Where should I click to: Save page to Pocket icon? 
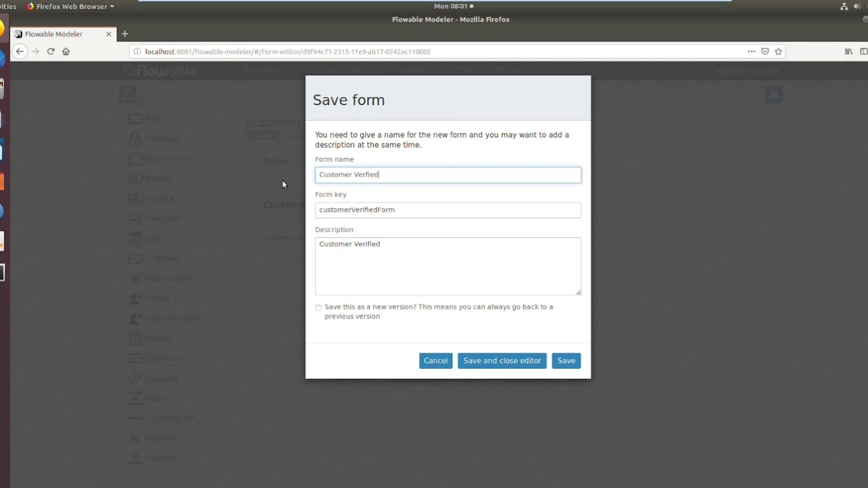(765, 52)
